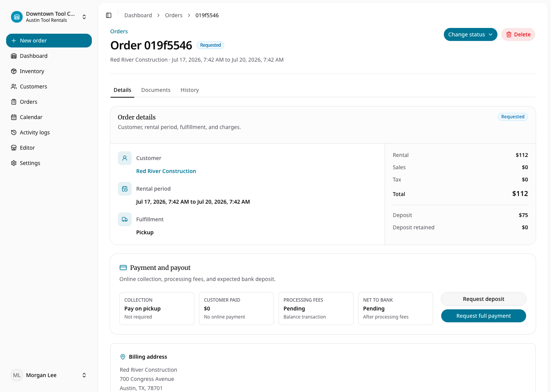Click the Dashboard sidebar icon

[14, 56]
